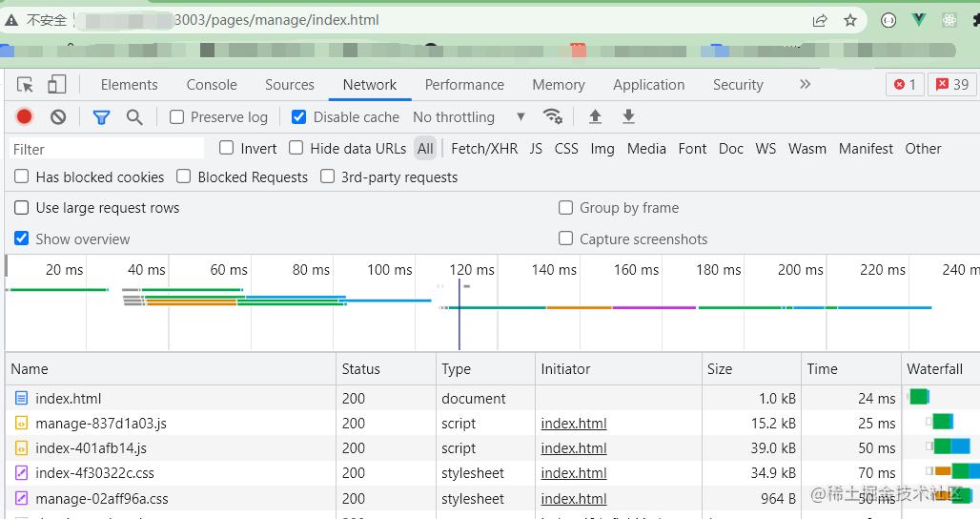Toggle the network filter funnel icon
The width and height of the screenshot is (980, 519).
pyautogui.click(x=101, y=116)
